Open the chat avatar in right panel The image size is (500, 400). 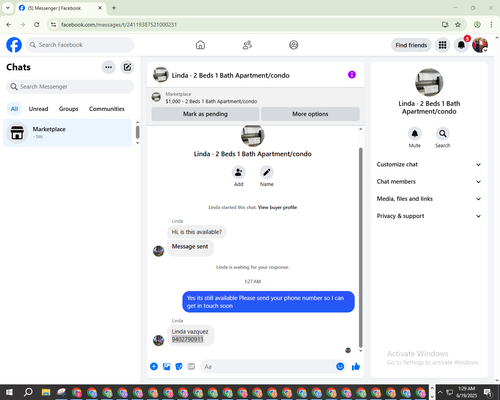[429, 82]
